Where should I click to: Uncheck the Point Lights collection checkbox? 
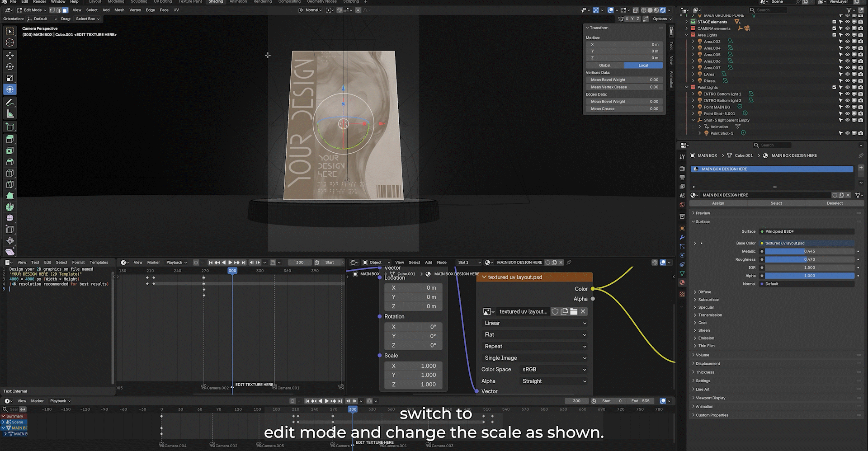(x=835, y=88)
